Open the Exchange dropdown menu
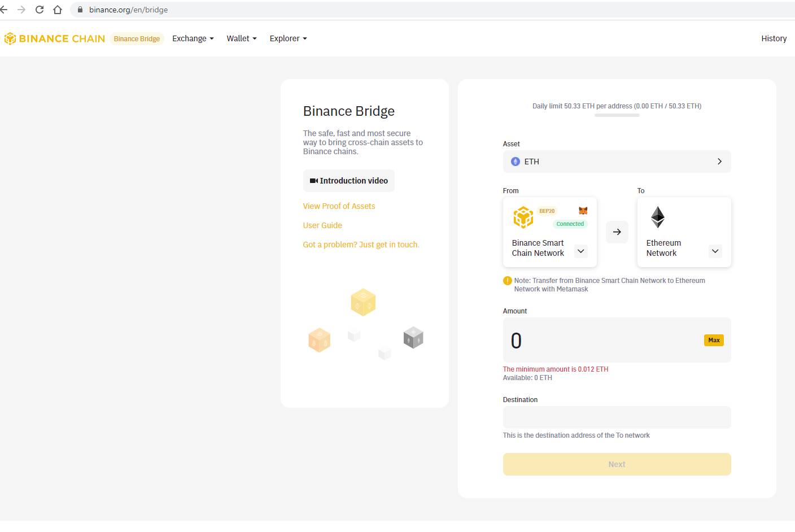 click(193, 38)
